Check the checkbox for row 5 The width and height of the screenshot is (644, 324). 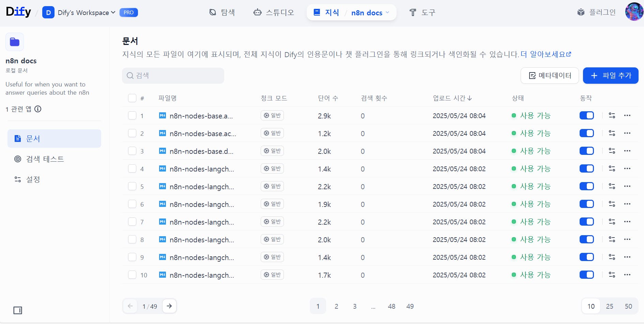coord(132,187)
